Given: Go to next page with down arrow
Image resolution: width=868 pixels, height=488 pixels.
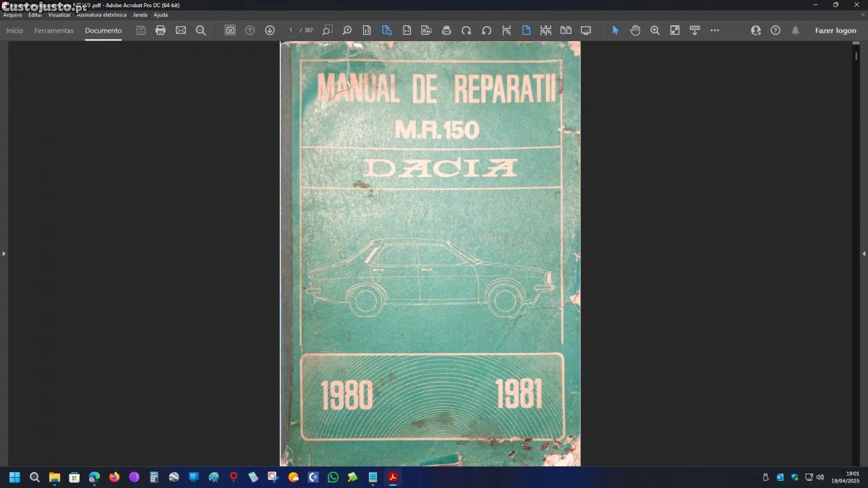Looking at the screenshot, I should pyautogui.click(x=270, y=30).
